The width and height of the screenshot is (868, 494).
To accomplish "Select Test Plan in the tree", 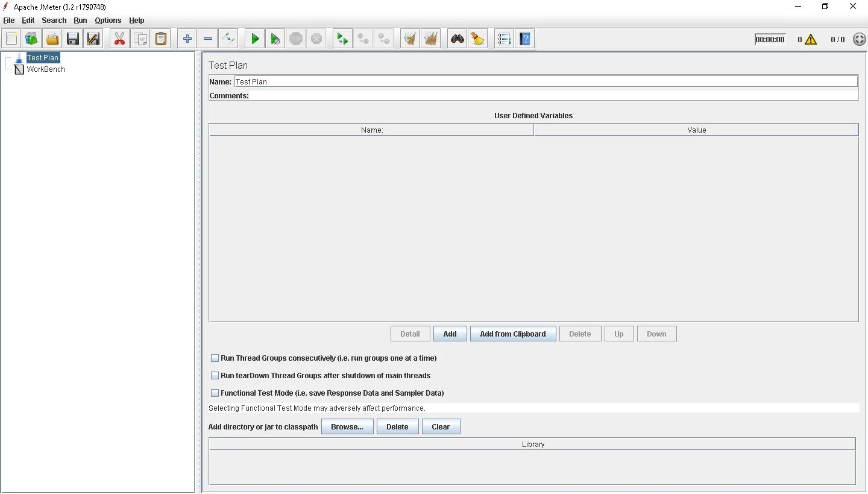I will click(x=43, y=58).
